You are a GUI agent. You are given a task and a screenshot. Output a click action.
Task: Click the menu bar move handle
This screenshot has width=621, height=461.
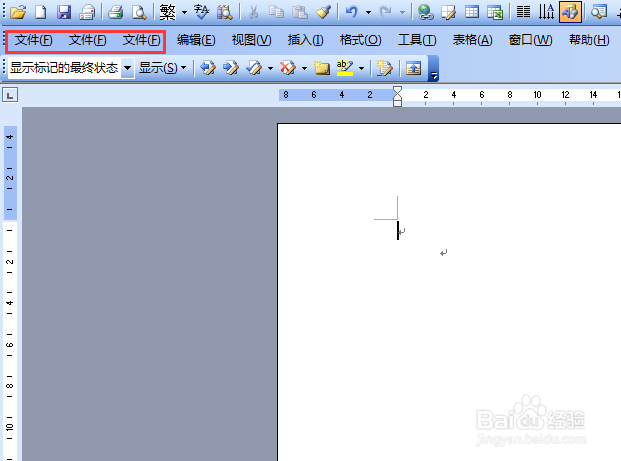[4, 40]
